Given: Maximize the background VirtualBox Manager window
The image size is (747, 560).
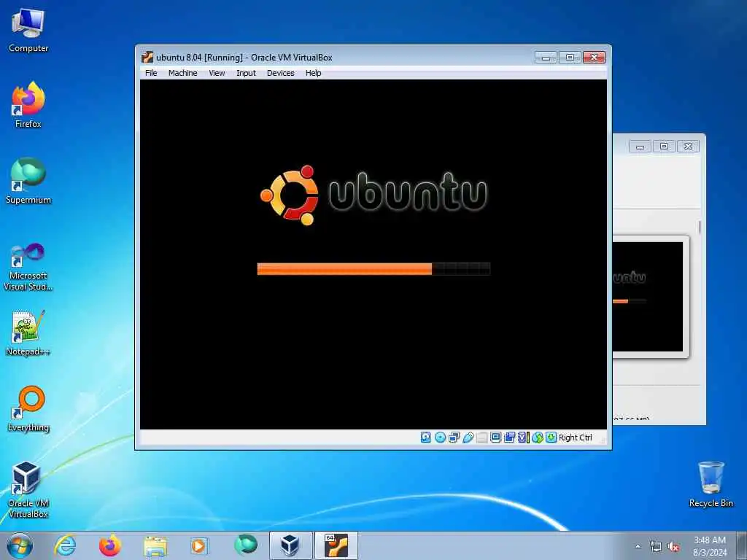Looking at the screenshot, I should pyautogui.click(x=664, y=146).
